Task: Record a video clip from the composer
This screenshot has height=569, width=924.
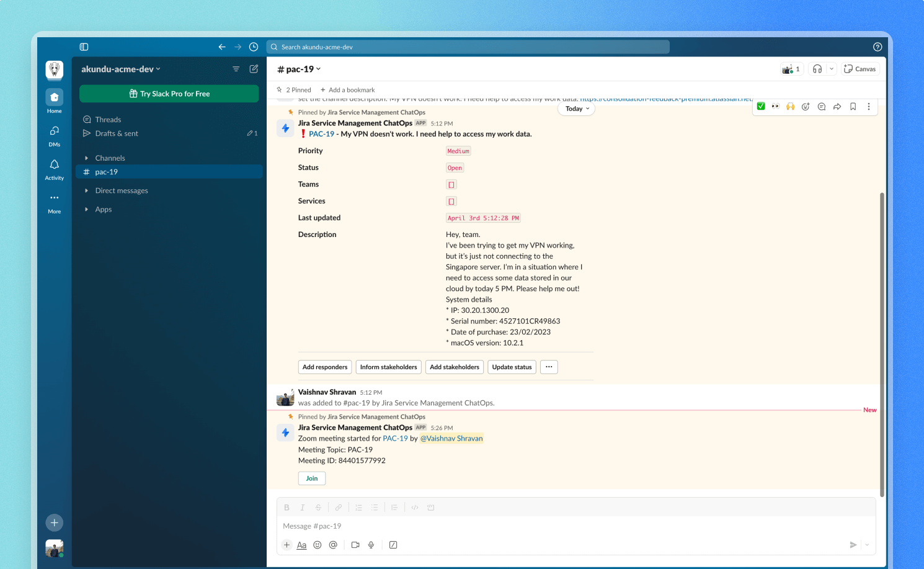Action: pyautogui.click(x=355, y=545)
